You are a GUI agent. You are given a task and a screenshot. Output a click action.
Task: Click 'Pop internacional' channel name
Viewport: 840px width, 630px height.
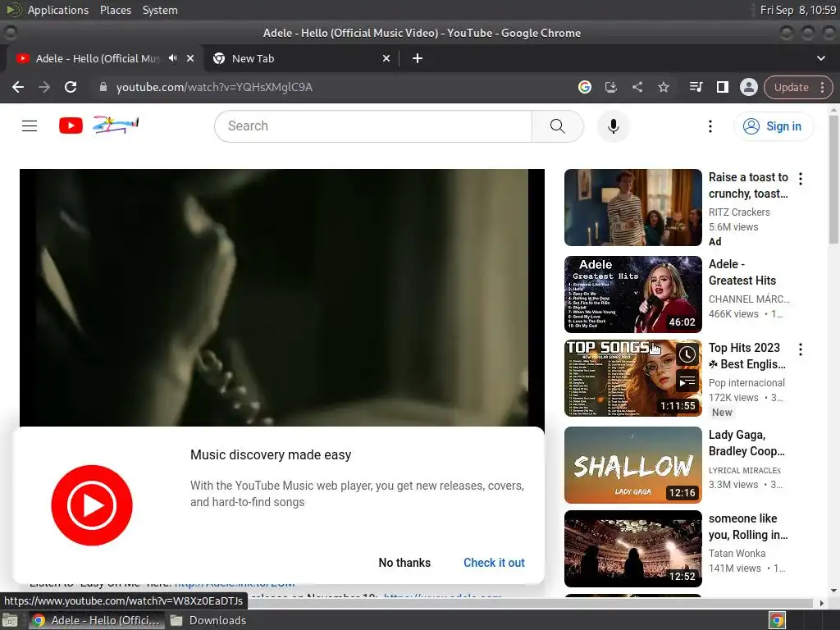click(x=746, y=383)
